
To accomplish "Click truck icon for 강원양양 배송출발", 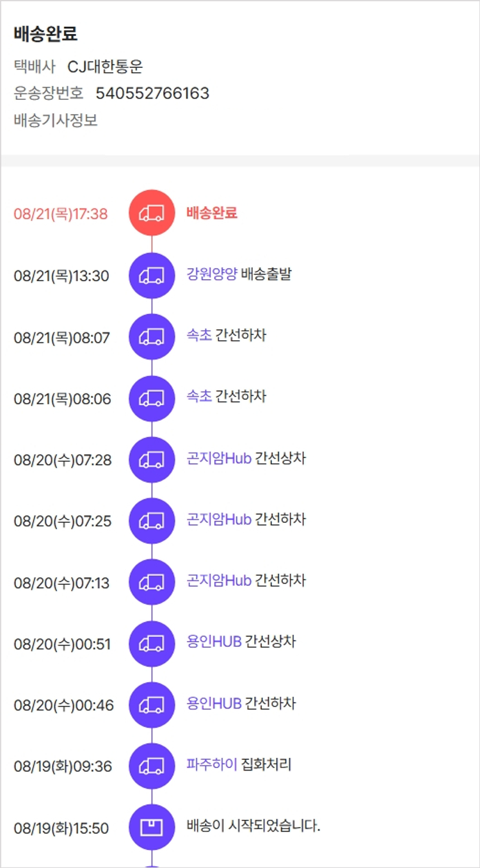I will click(x=152, y=275).
